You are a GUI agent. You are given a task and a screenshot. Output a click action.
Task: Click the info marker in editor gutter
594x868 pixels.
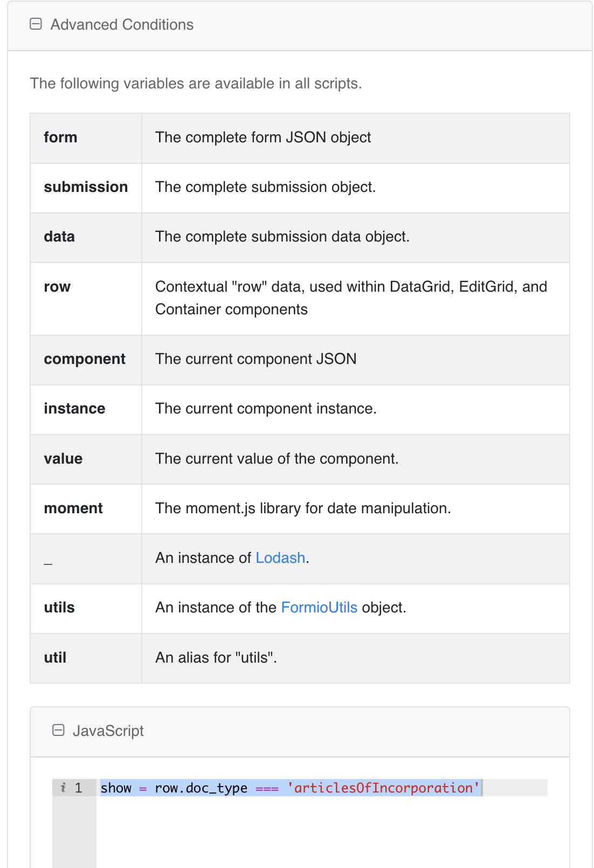tap(63, 788)
